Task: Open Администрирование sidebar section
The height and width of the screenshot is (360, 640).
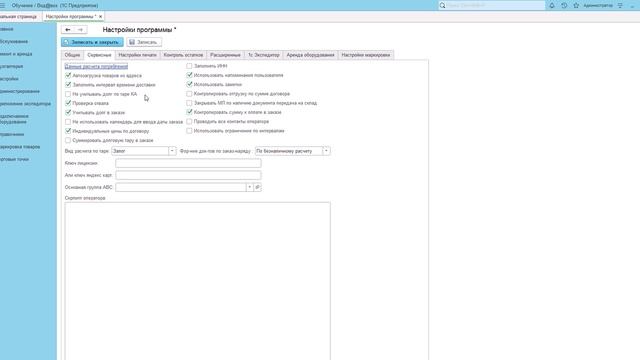Action: pyautogui.click(x=20, y=91)
